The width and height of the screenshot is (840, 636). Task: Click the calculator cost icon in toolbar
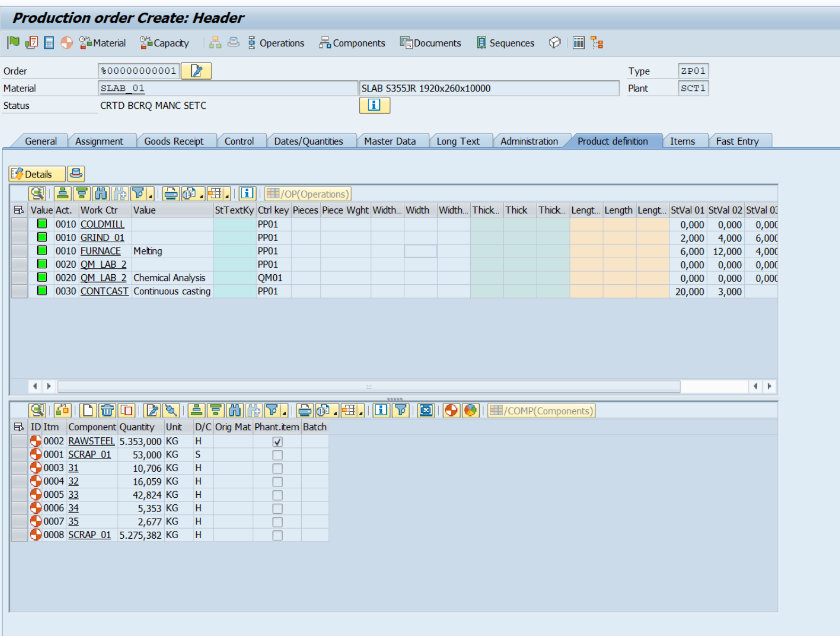49,43
